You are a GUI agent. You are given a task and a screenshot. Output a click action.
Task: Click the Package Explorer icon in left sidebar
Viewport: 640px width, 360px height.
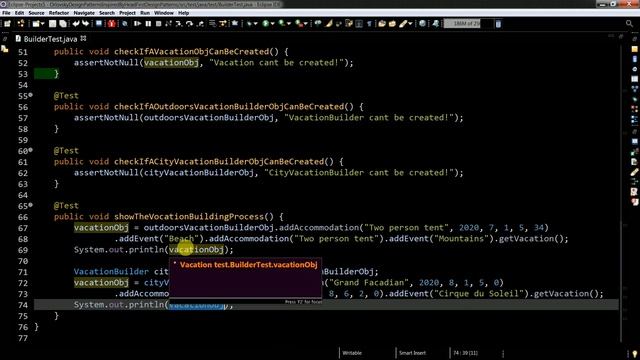tap(5, 49)
